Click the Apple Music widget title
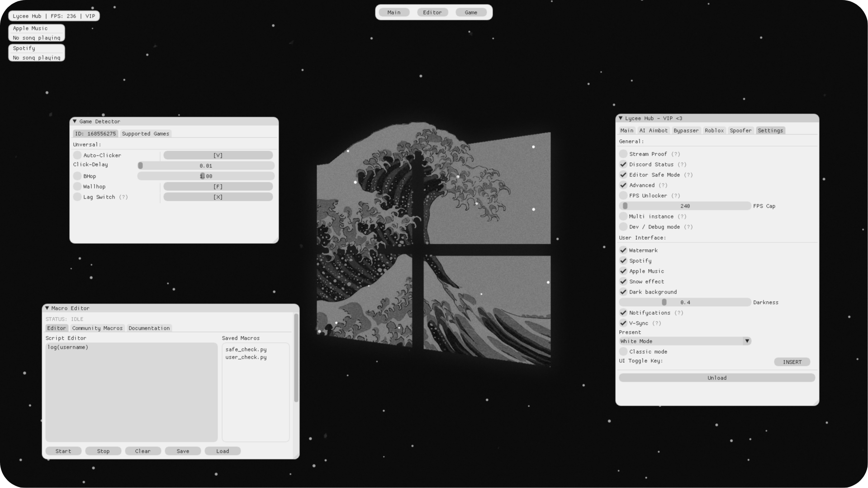This screenshot has height=488, width=868. (x=30, y=28)
